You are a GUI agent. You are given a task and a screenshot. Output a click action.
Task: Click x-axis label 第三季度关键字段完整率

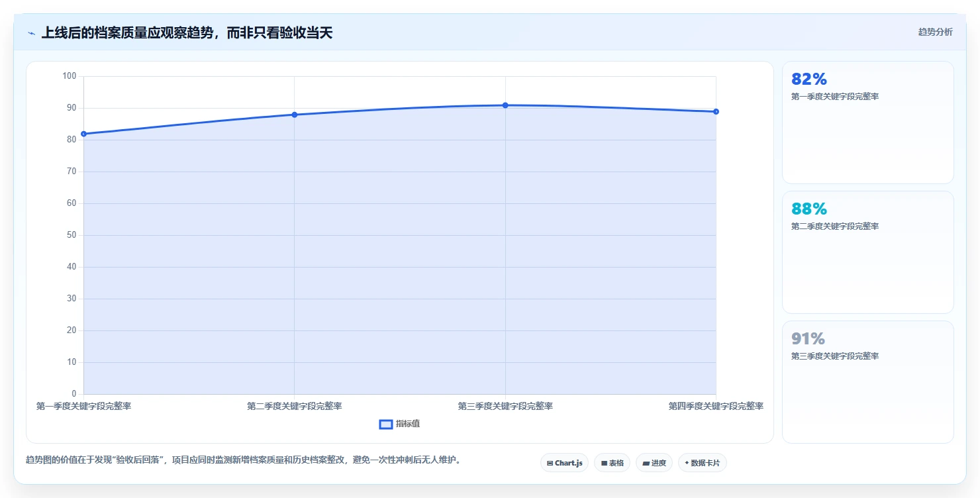(x=505, y=406)
